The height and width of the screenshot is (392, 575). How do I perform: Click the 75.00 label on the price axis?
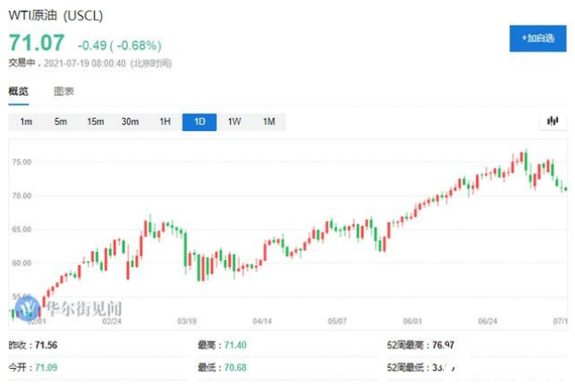[21, 162]
